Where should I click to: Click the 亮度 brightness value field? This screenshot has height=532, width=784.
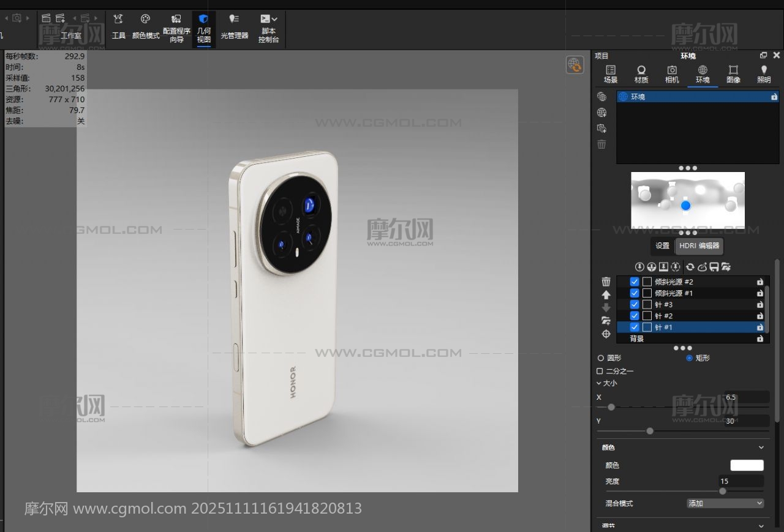[x=741, y=481]
